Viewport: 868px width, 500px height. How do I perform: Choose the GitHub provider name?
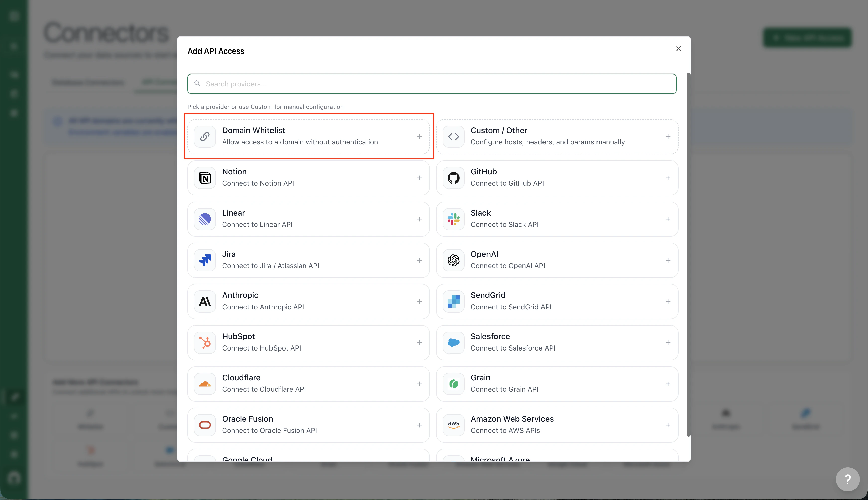point(483,172)
